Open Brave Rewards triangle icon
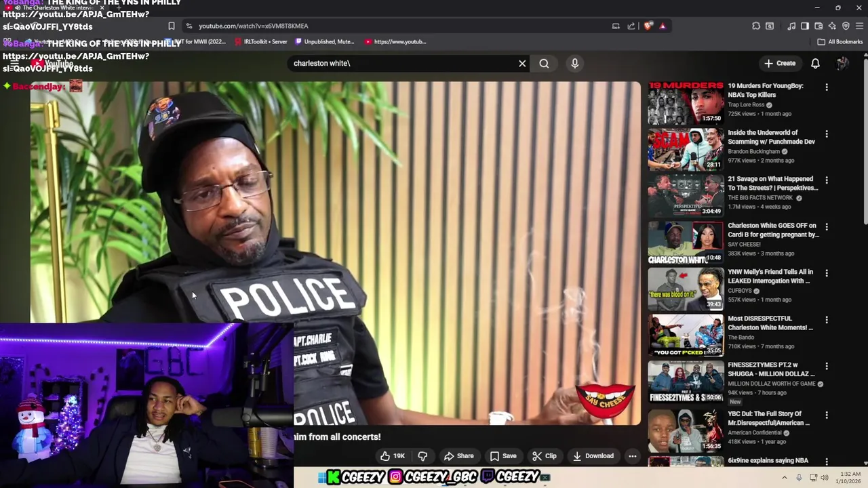868x488 pixels. coord(663,26)
